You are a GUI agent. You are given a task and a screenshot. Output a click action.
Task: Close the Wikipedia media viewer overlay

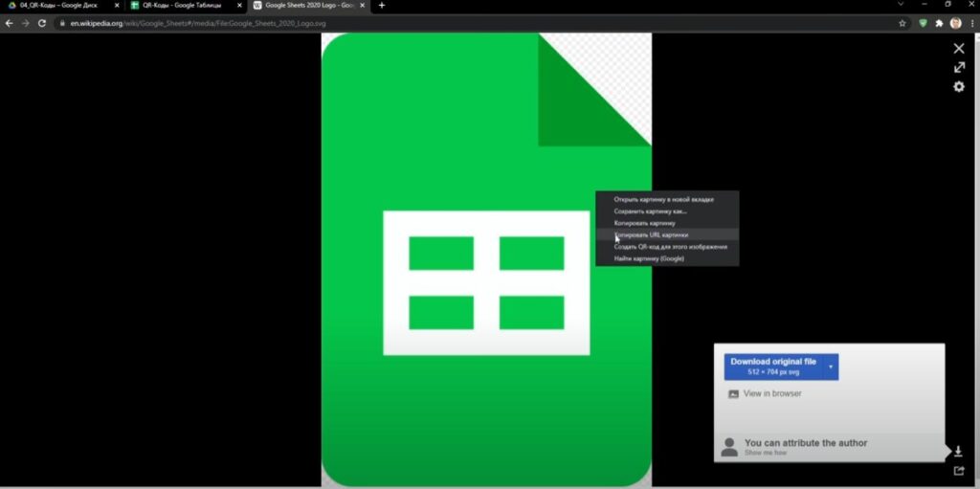tap(959, 48)
